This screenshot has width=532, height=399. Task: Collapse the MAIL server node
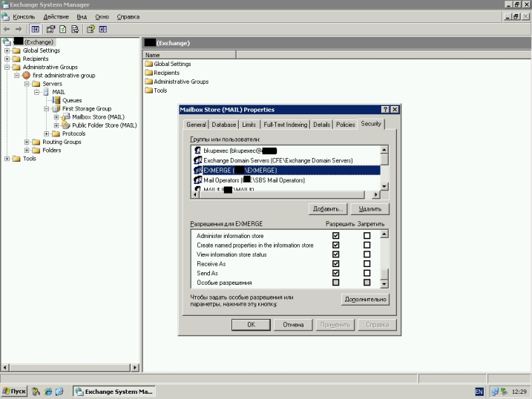pos(36,92)
